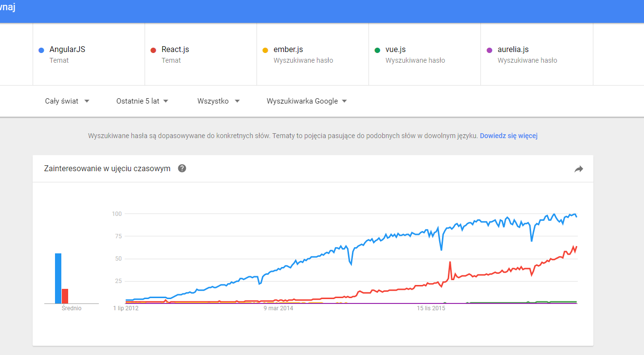644x355 pixels.
Task: Select the AngularJS topic term card
Action: tap(89, 54)
